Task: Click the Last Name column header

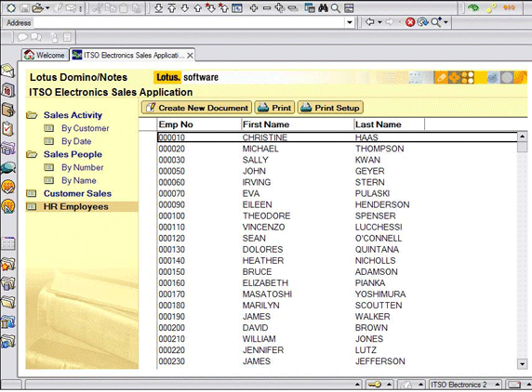Action: [x=389, y=124]
